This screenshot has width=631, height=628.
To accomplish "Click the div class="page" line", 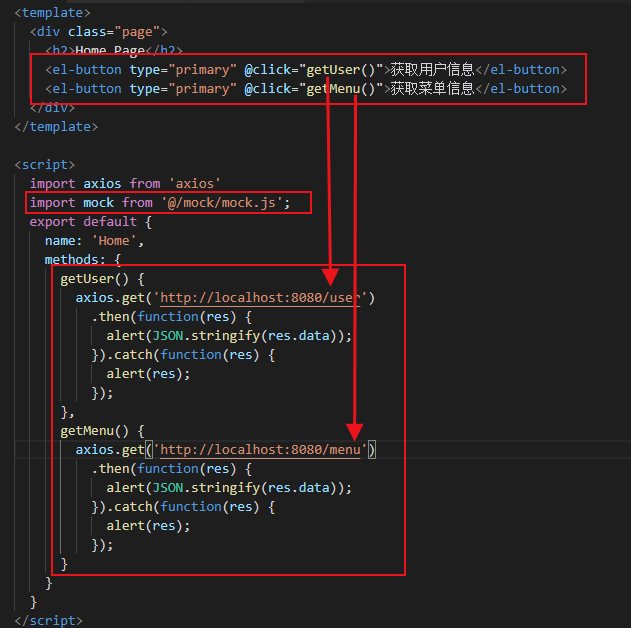I will tap(99, 32).
